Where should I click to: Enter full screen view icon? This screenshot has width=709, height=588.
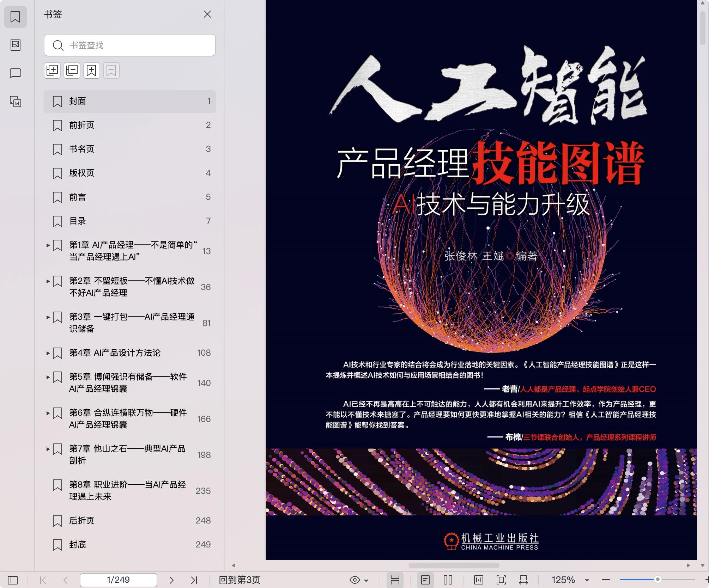pyautogui.click(x=501, y=580)
